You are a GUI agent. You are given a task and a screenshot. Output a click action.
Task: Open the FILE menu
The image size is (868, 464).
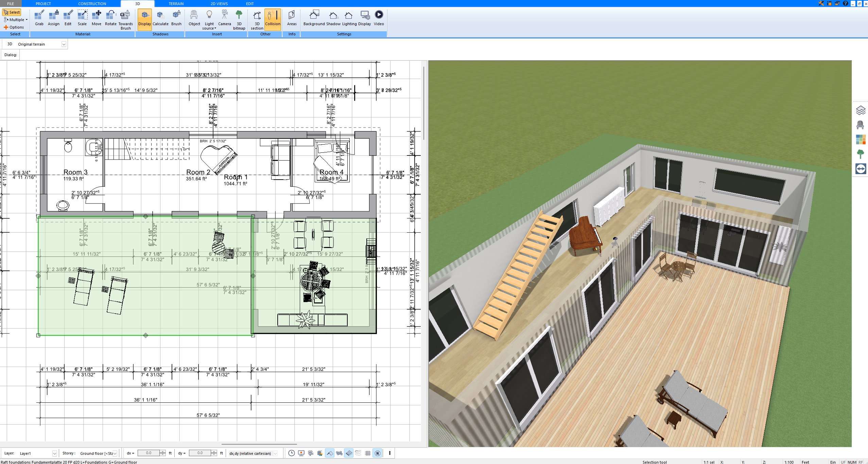coord(11,3)
